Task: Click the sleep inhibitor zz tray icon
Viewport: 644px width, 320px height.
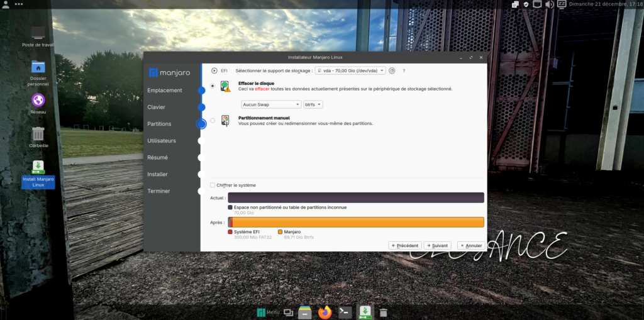Action: [562, 4]
